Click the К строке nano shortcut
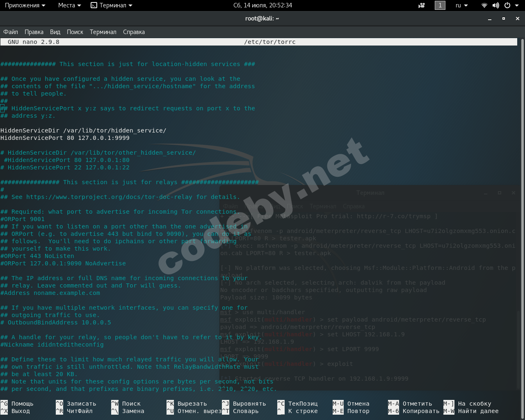 coord(297,411)
